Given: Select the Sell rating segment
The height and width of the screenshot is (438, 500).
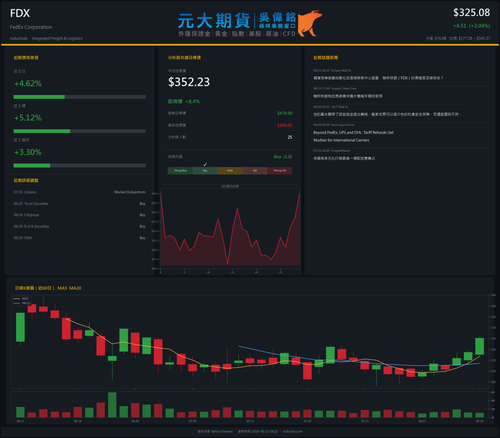Looking at the screenshot, I should click(255, 171).
